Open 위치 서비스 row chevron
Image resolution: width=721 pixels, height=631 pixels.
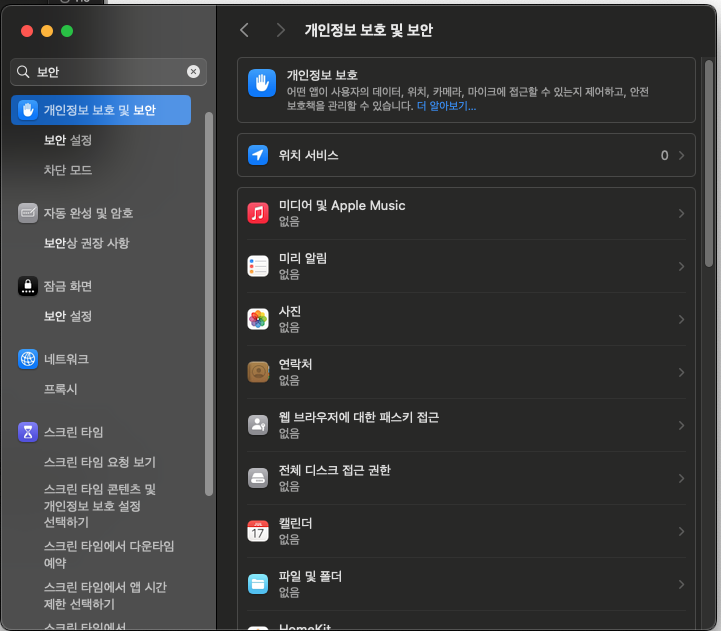coord(681,155)
